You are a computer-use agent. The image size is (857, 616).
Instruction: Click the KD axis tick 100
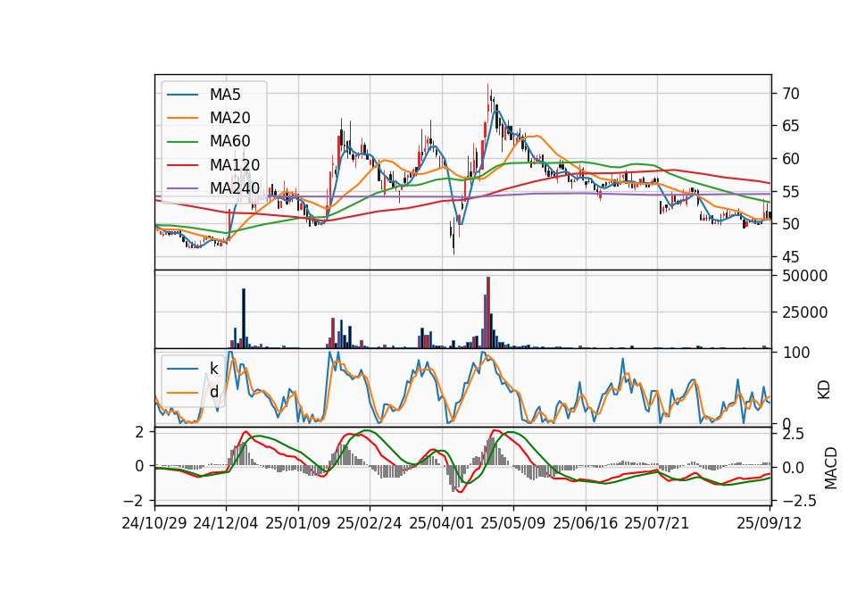(795, 353)
